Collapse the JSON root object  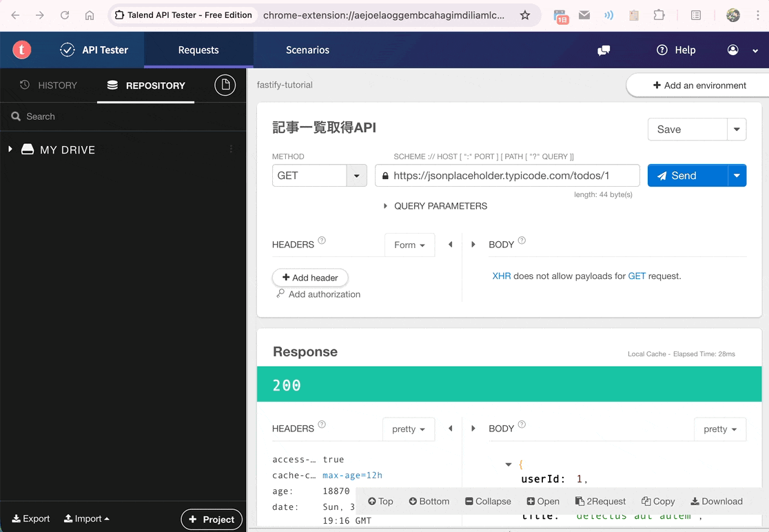[509, 464]
